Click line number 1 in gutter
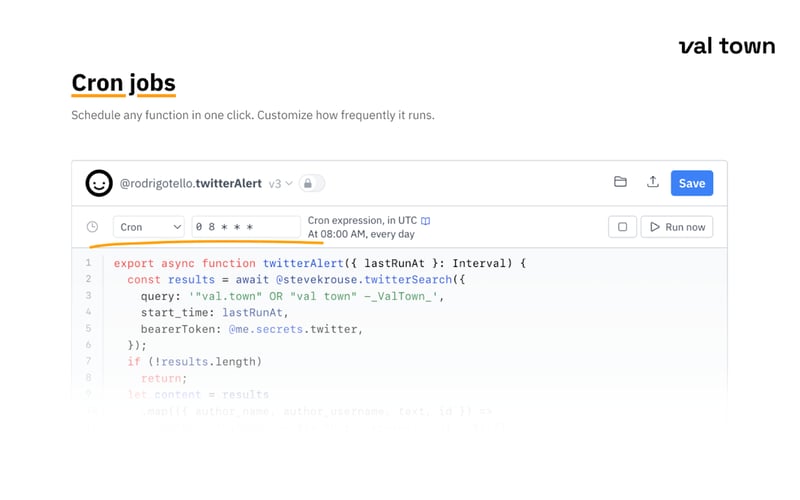This screenshot has height=500, width=800. 88,263
